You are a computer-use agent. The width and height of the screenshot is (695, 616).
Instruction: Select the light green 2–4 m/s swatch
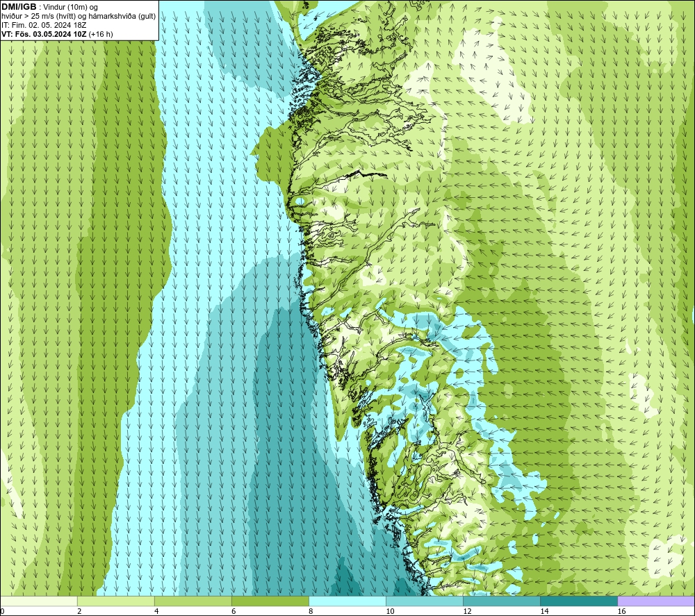pos(115,601)
